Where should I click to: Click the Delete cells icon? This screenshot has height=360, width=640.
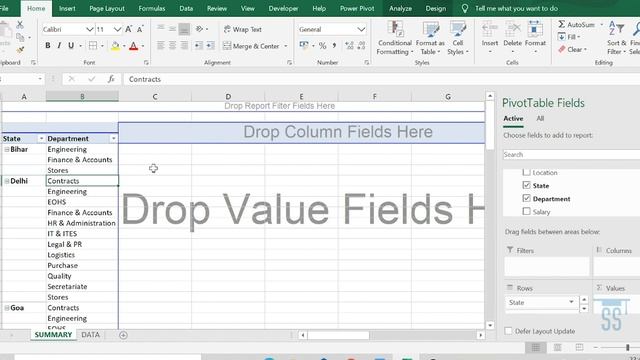(x=512, y=29)
